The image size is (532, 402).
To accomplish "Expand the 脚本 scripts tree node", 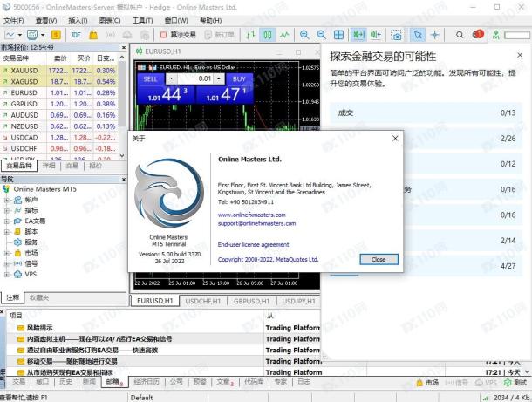I will [6, 232].
